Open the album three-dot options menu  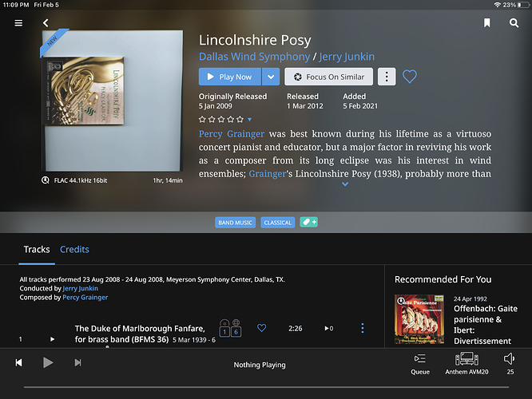point(387,77)
